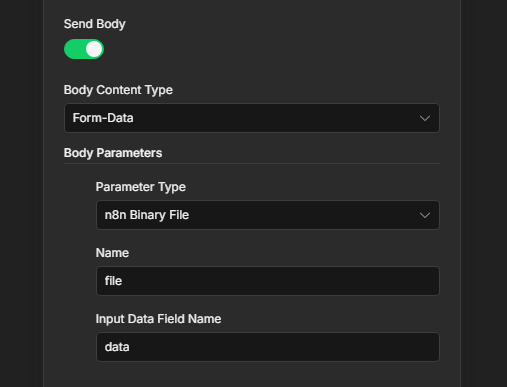Place cursor after 'file' text in Name
Viewport: 507px width, 387px height.
click(x=123, y=281)
